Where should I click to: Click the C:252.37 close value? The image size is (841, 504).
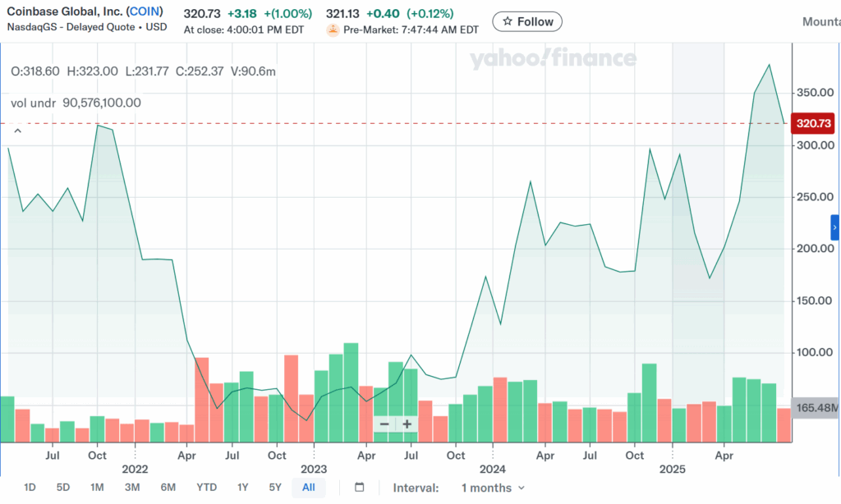click(200, 71)
